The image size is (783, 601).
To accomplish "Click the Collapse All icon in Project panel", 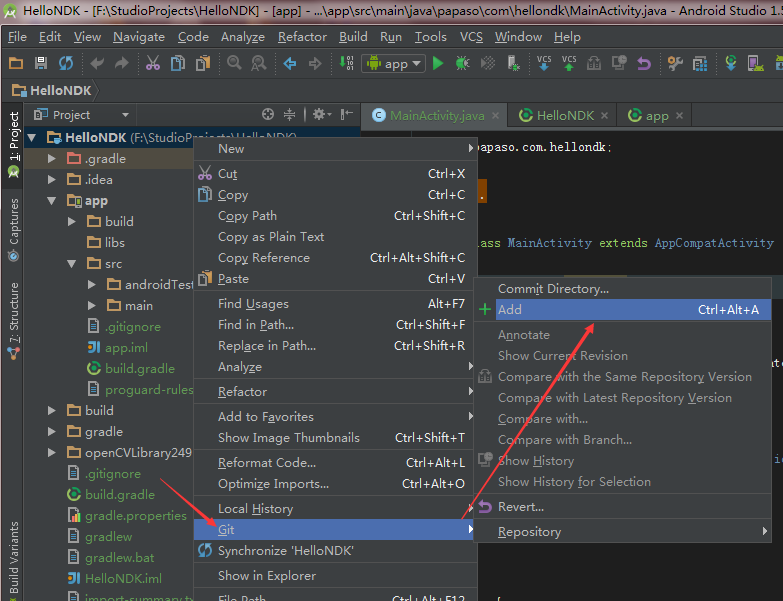I will 290,114.
